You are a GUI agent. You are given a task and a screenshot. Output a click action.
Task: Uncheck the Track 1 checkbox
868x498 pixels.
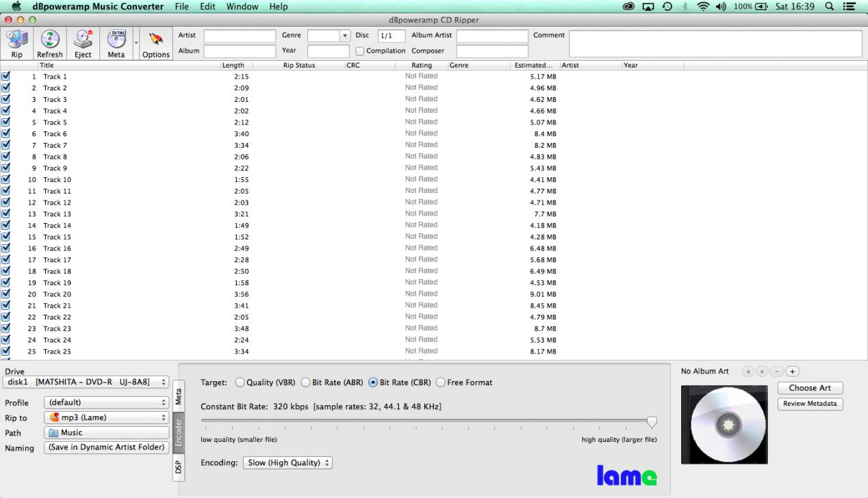tap(6, 77)
